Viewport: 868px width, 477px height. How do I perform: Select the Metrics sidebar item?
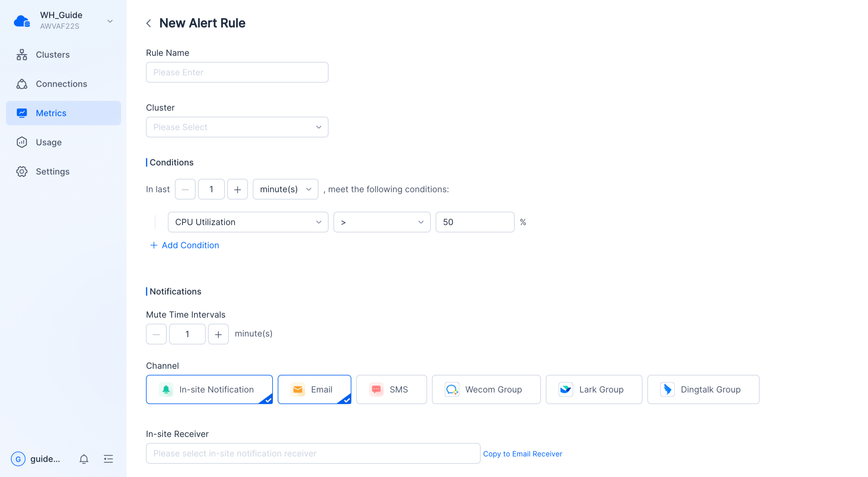click(63, 113)
